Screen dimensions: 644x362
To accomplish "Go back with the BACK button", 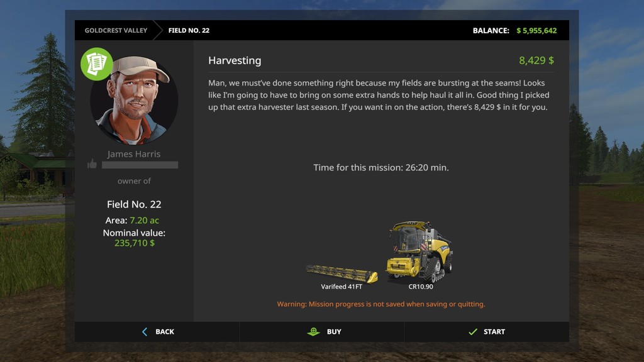I will (x=157, y=332).
